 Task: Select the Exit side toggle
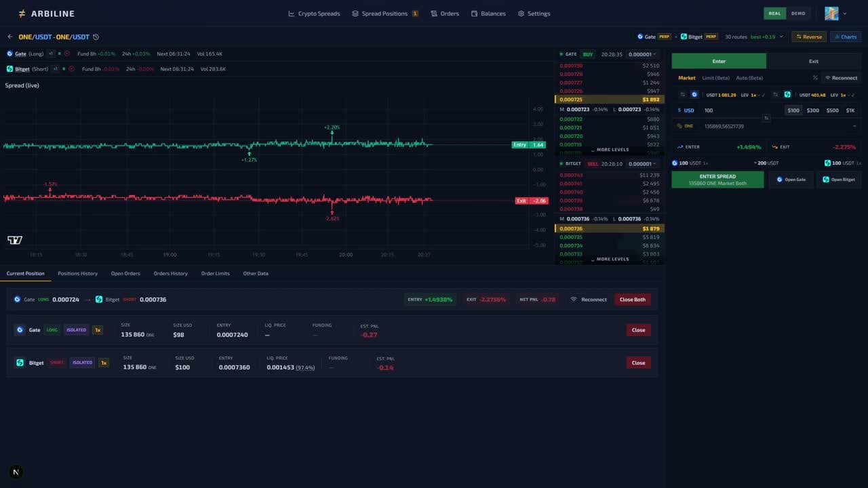coord(814,61)
